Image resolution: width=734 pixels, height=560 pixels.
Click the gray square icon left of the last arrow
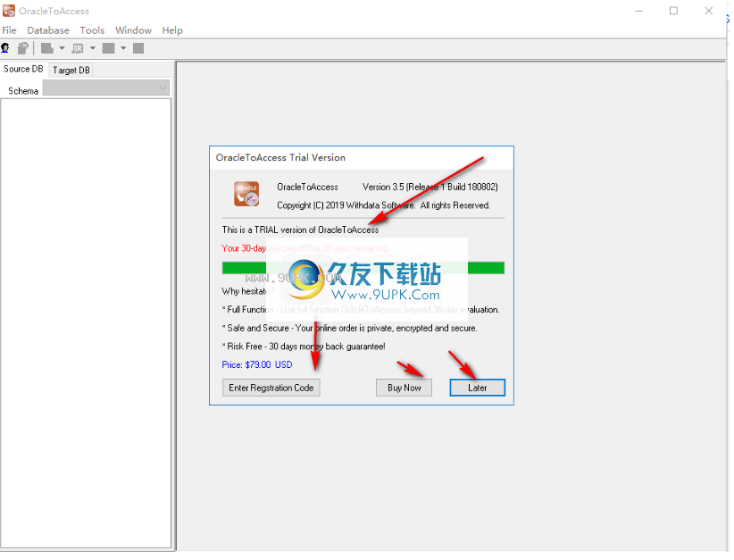(x=109, y=48)
